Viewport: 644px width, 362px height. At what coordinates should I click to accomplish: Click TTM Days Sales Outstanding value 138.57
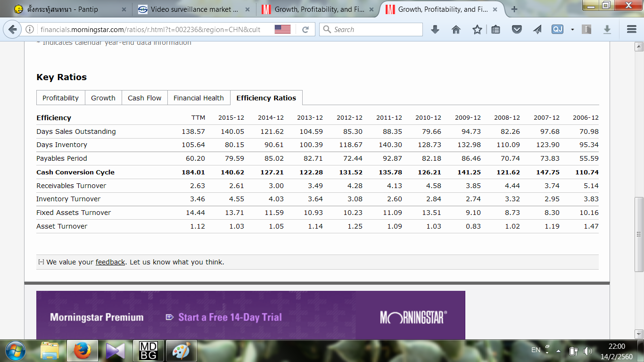[x=193, y=132]
